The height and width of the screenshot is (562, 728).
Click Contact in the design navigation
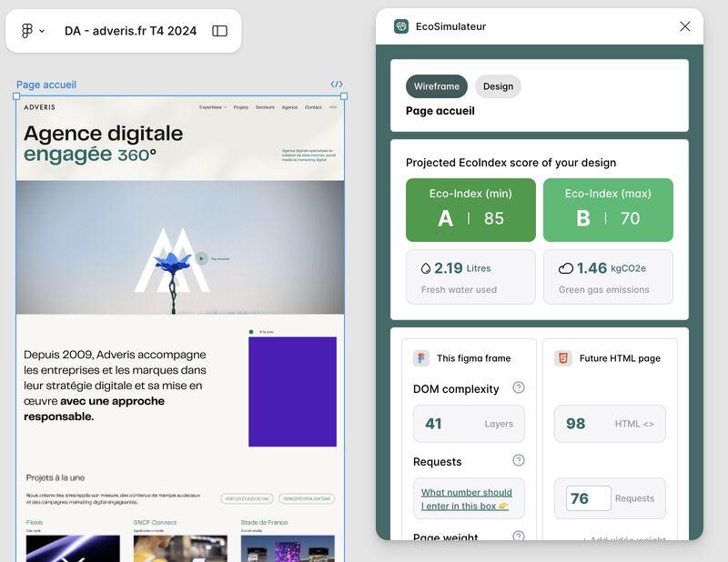point(313,107)
